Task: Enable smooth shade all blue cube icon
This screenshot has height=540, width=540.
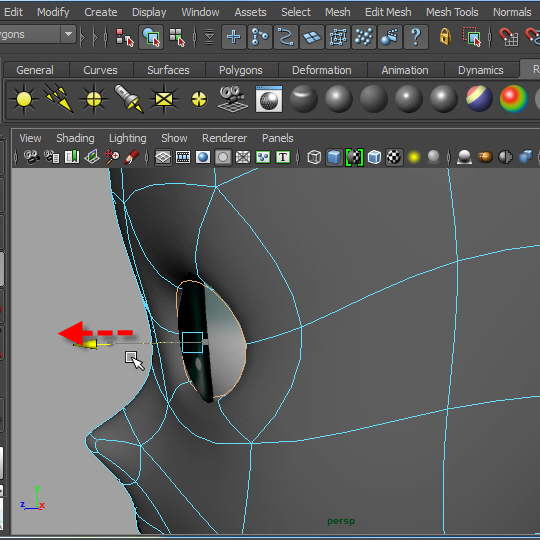Action: [x=334, y=157]
